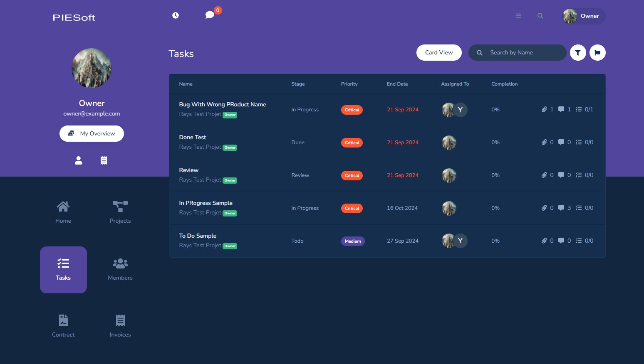Open attachments of Bug With Wrong PRoduct Name
This screenshot has height=364, width=644.
click(x=544, y=109)
